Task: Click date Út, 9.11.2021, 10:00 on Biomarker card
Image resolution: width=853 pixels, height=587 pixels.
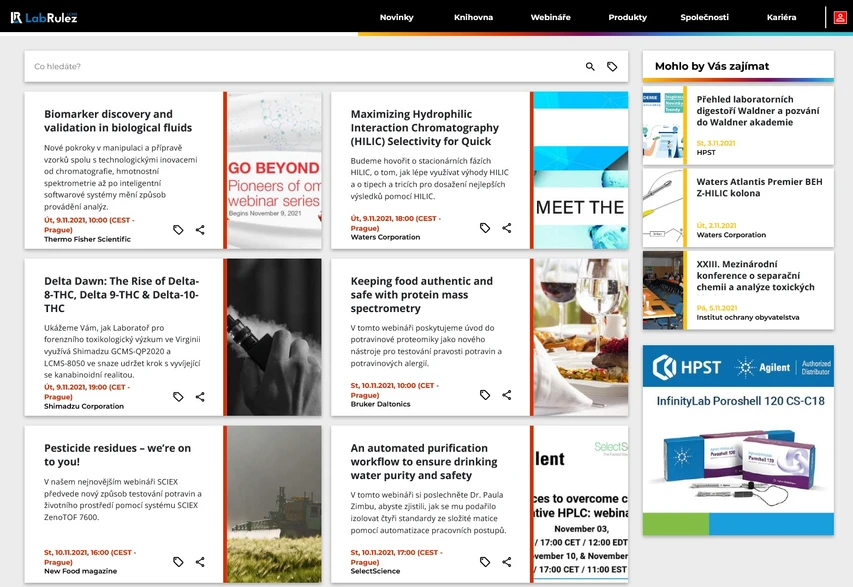Action: tap(89, 225)
